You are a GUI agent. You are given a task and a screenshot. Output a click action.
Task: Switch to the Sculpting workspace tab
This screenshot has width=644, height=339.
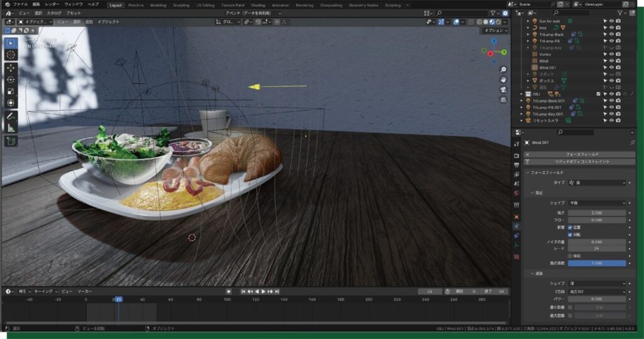181,5
